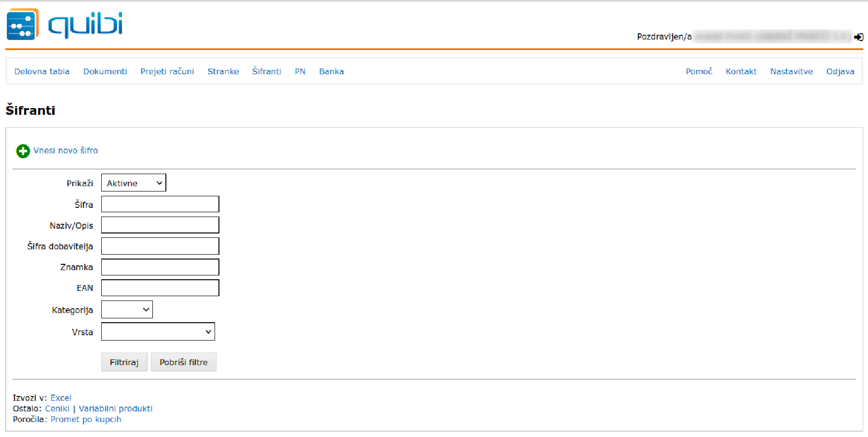Viewport: 868px width, 437px height.
Task: Open the Ceniki link
Action: [57, 409]
